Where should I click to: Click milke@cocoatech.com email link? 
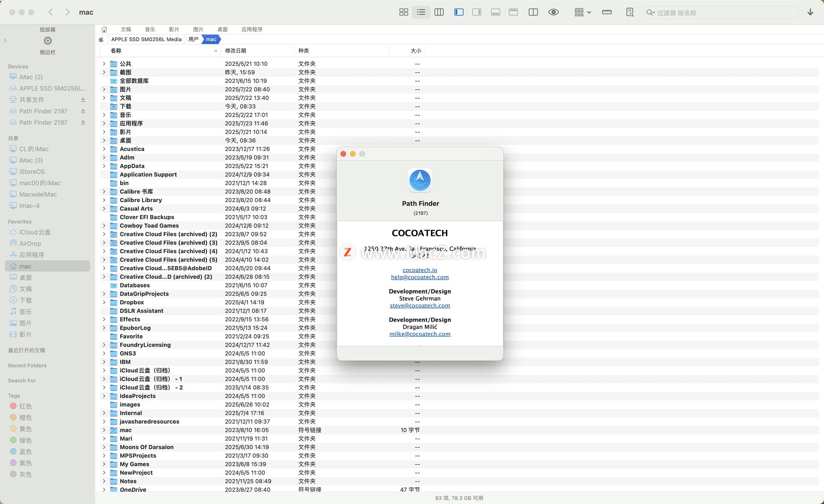coord(420,334)
